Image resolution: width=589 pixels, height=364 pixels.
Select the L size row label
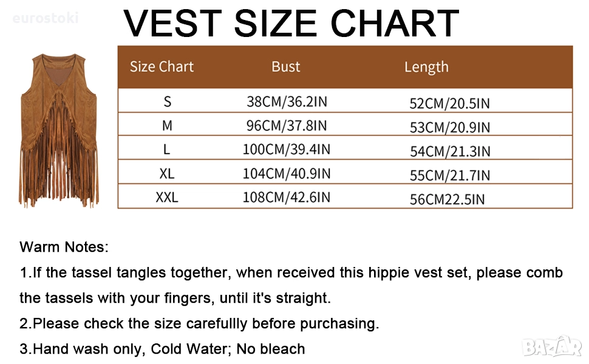tap(168, 150)
